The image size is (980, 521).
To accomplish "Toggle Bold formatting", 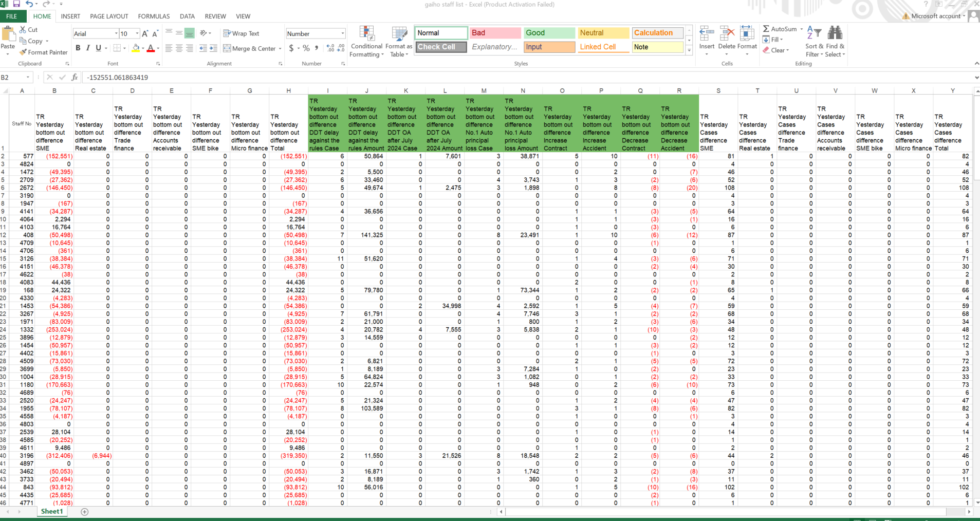I will pyautogui.click(x=78, y=48).
